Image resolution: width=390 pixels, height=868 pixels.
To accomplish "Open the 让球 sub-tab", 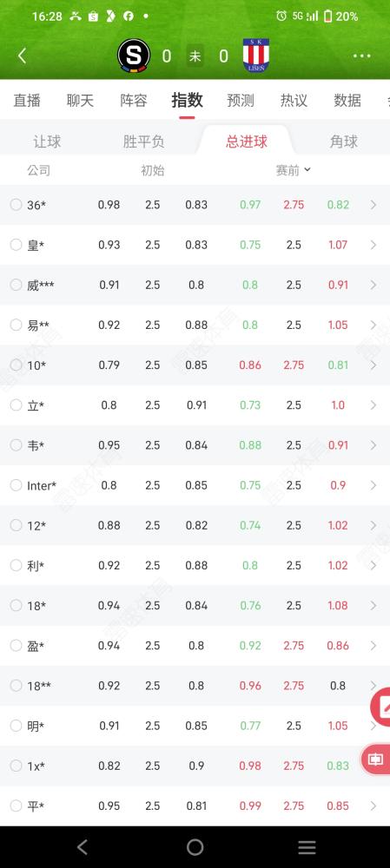I will 47,141.
